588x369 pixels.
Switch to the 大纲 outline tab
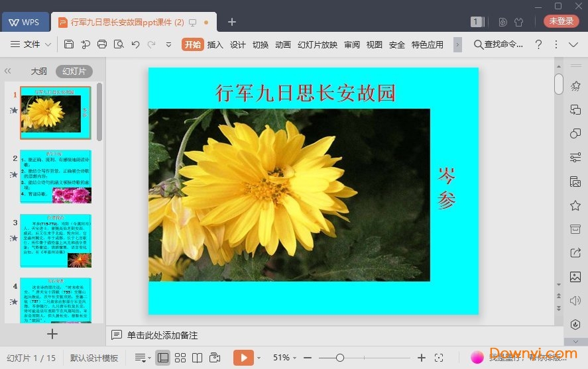point(39,71)
